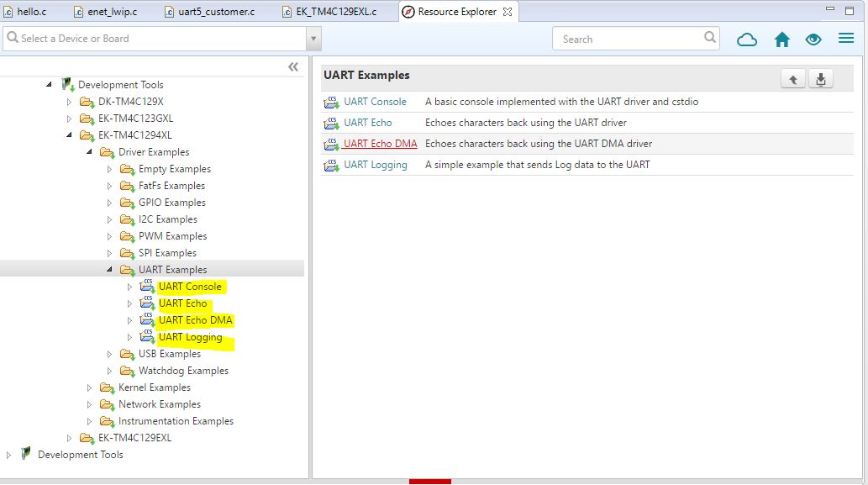The image size is (868, 485).
Task: Open the UART Console link
Action: [x=375, y=102]
